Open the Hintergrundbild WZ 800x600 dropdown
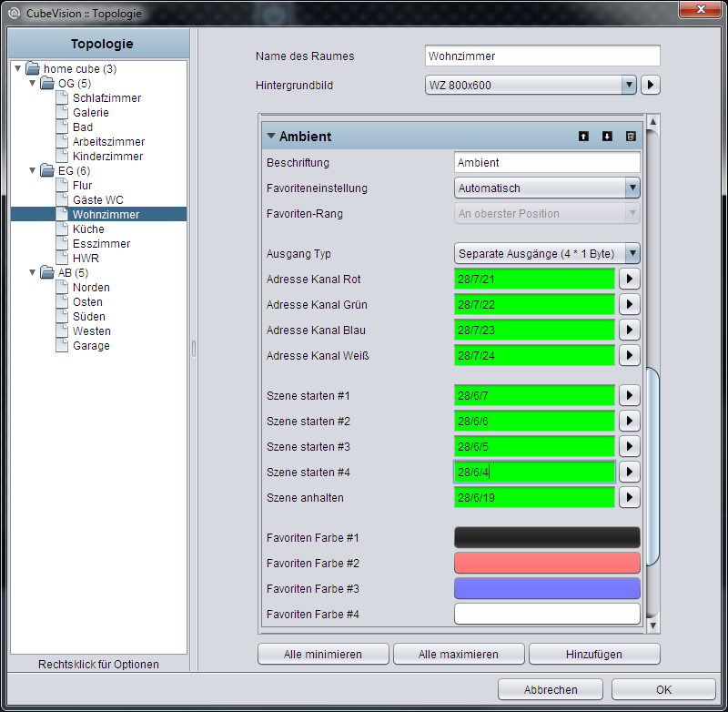728x712 pixels. click(531, 85)
